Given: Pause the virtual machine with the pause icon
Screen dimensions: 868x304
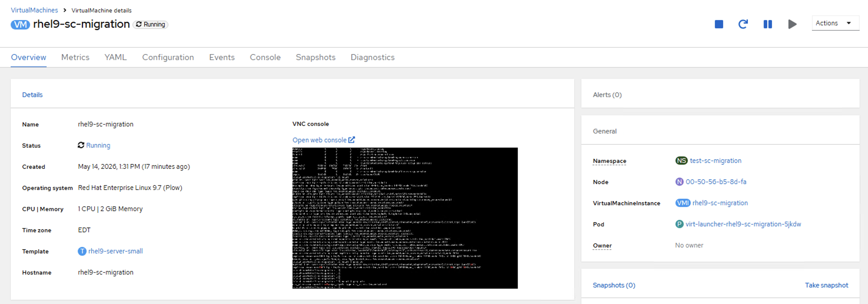Looking at the screenshot, I should pos(768,24).
